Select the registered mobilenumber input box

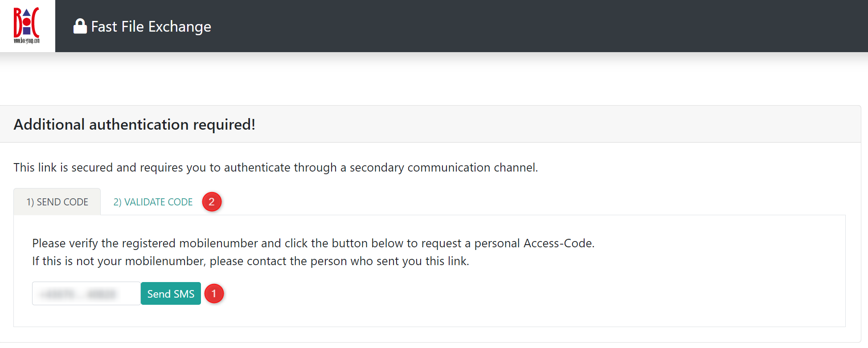[86, 293]
